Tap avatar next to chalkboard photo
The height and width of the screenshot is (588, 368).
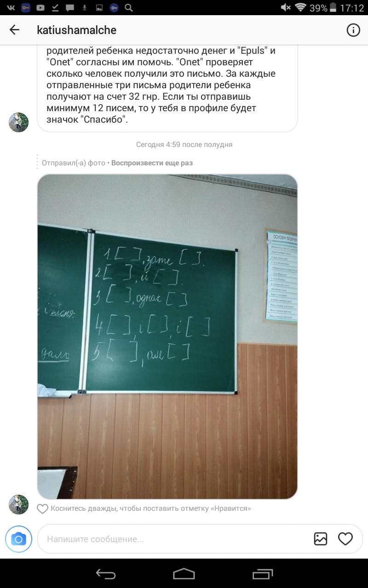pos(19,504)
